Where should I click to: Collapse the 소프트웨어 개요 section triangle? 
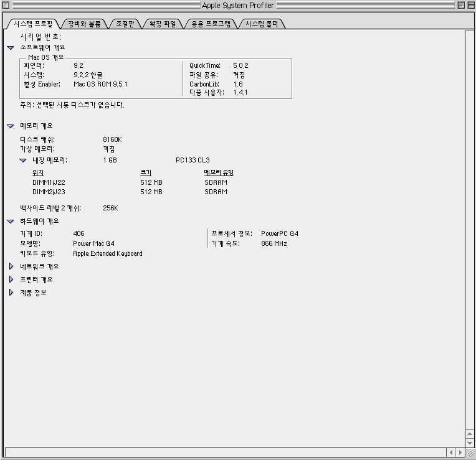[11, 47]
